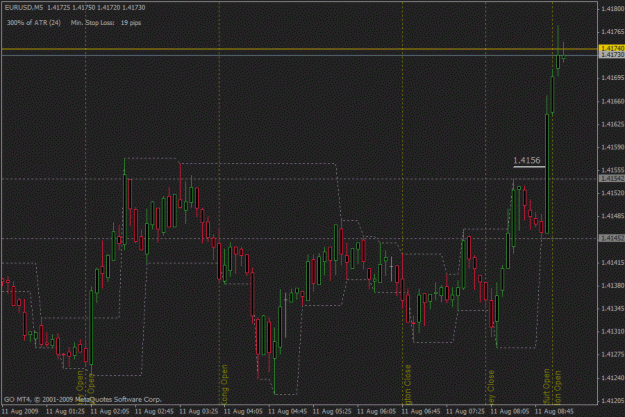Click the '11 Aug 01:25' time label
The width and height of the screenshot is (625, 417).
tap(65, 411)
